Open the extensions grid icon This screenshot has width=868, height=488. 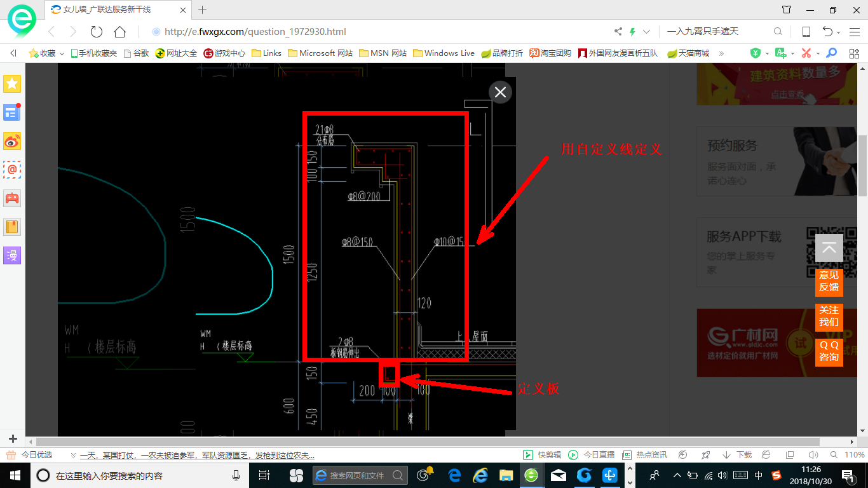coord(855,53)
